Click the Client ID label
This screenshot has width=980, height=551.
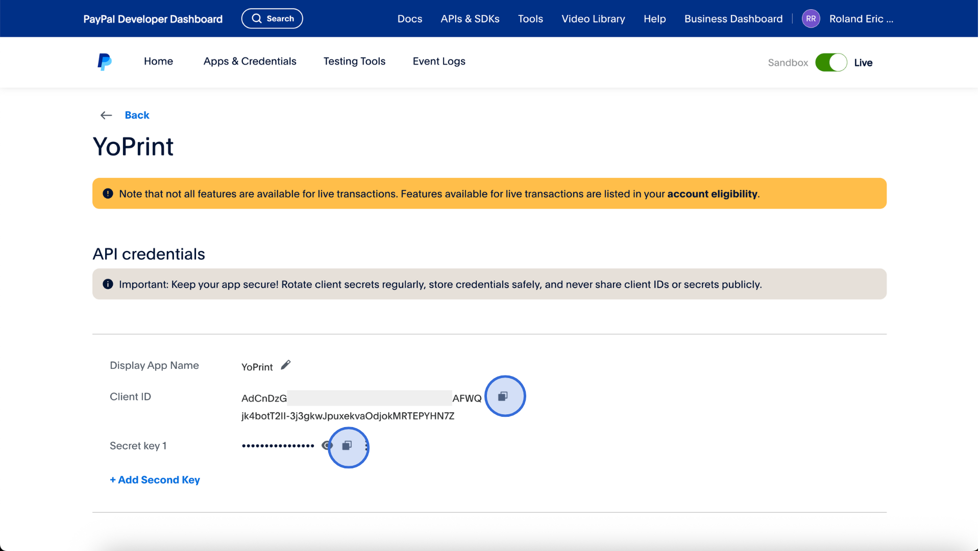click(x=130, y=397)
